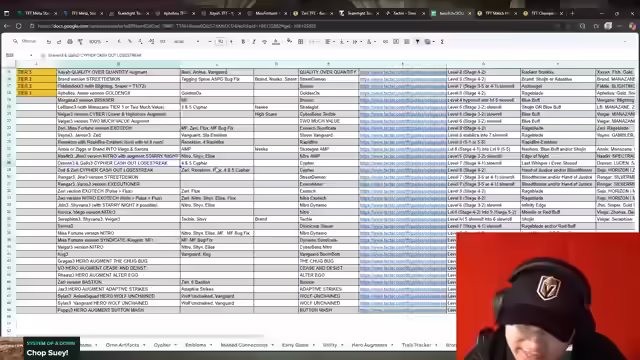
Task: Toggle Bold formatting
Action: (243, 42)
